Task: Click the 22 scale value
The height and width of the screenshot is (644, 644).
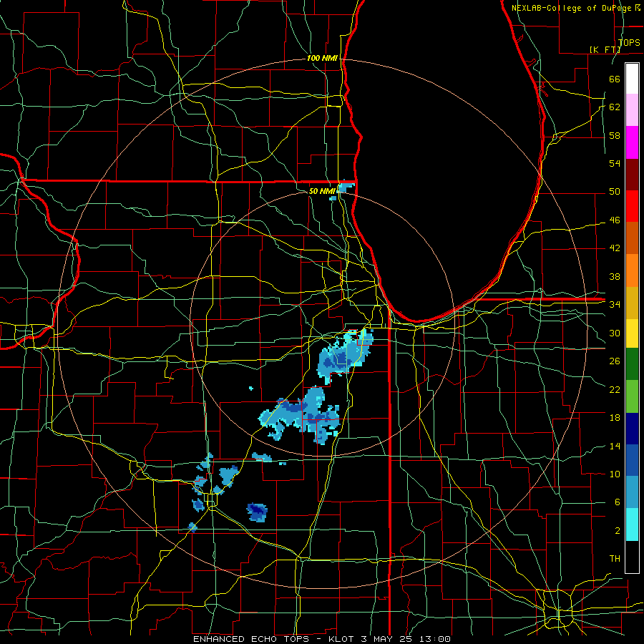Action: (x=615, y=389)
